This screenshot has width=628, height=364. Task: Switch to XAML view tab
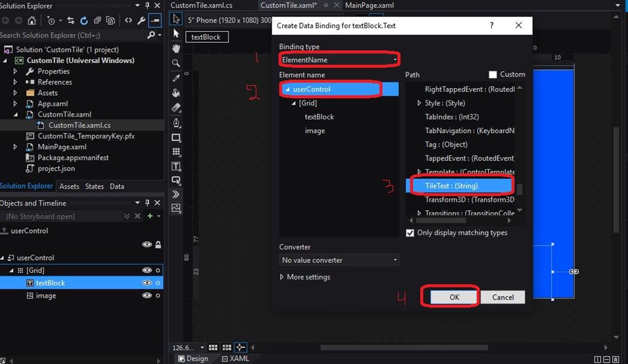pyautogui.click(x=235, y=358)
